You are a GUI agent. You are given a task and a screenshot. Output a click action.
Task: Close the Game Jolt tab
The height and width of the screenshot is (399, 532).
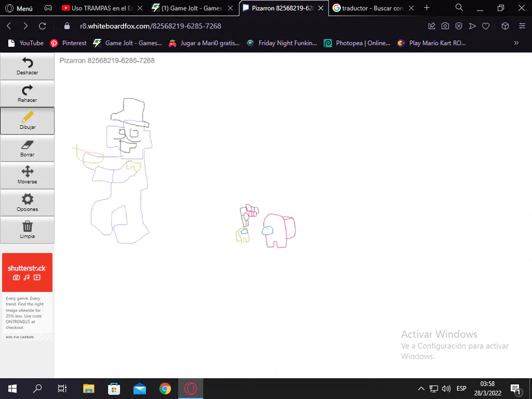coord(231,8)
